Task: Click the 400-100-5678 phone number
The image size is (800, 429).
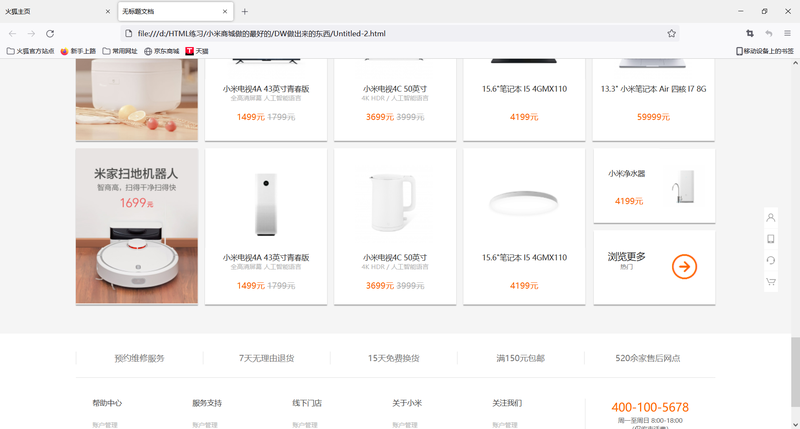Action: pos(650,407)
